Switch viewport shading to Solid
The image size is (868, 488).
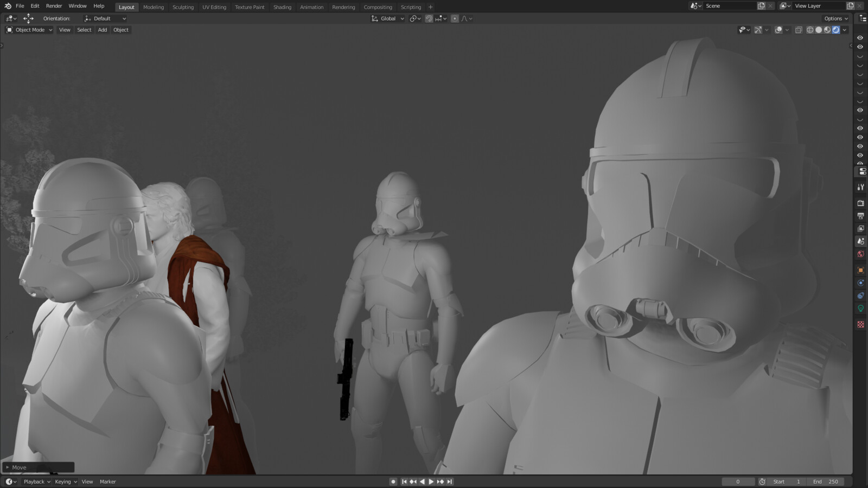[819, 30]
